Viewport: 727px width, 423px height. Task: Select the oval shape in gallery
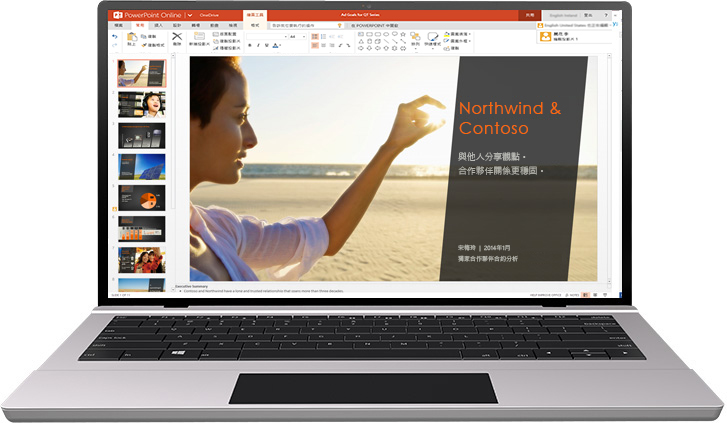click(x=386, y=34)
